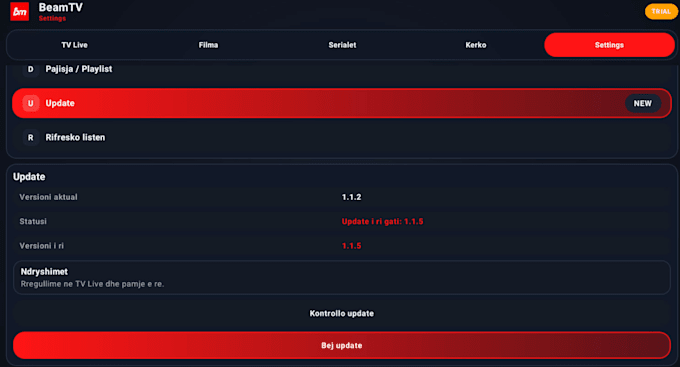Click the 'Ndryshimet' heading
Image resolution: width=680 pixels, height=367 pixels.
44,272
